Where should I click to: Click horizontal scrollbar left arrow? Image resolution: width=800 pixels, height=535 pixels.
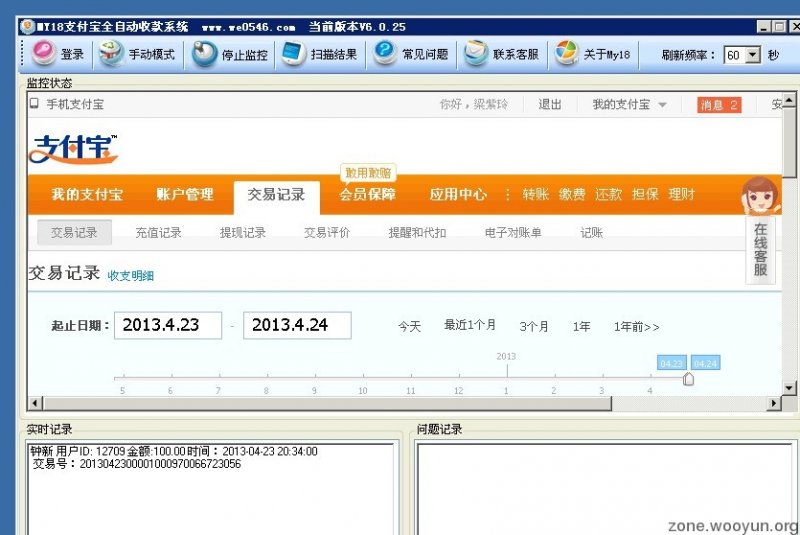point(35,403)
